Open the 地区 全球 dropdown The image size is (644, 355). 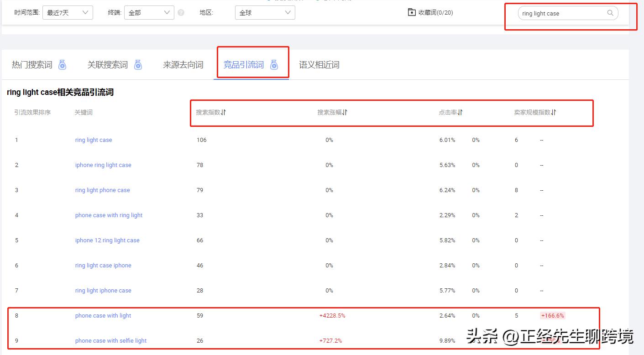click(265, 13)
